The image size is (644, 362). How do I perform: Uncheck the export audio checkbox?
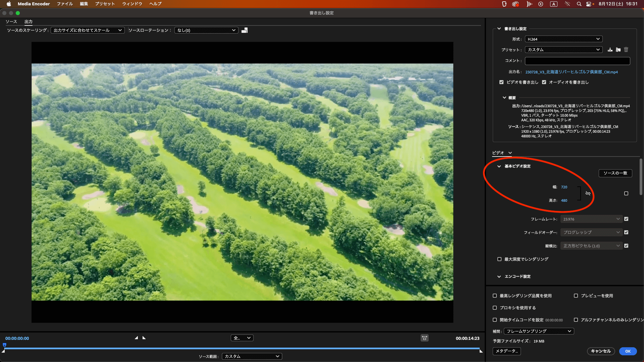[544, 82]
